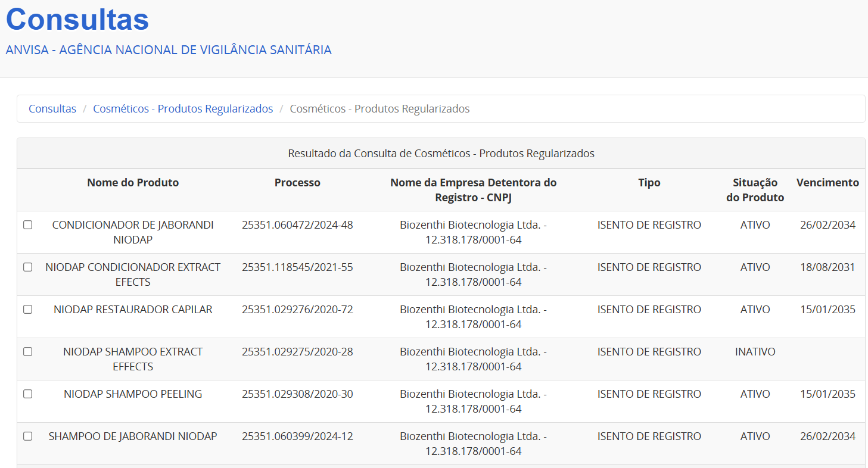Click the Situação do Produto column header

click(755, 190)
